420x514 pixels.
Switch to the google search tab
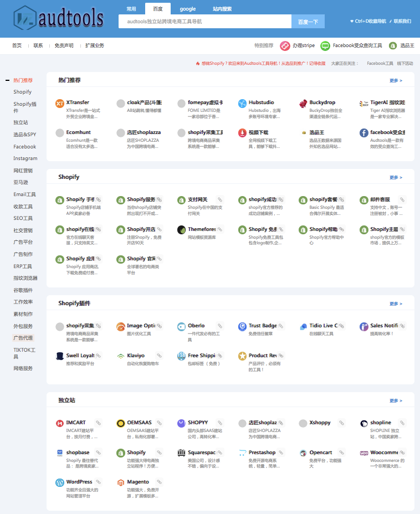click(x=187, y=9)
